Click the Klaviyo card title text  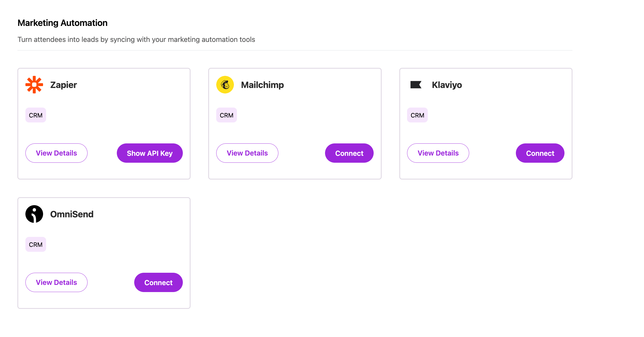447,85
